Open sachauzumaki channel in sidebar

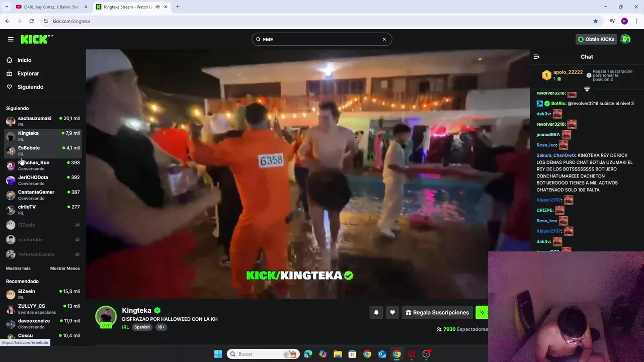coord(43,121)
